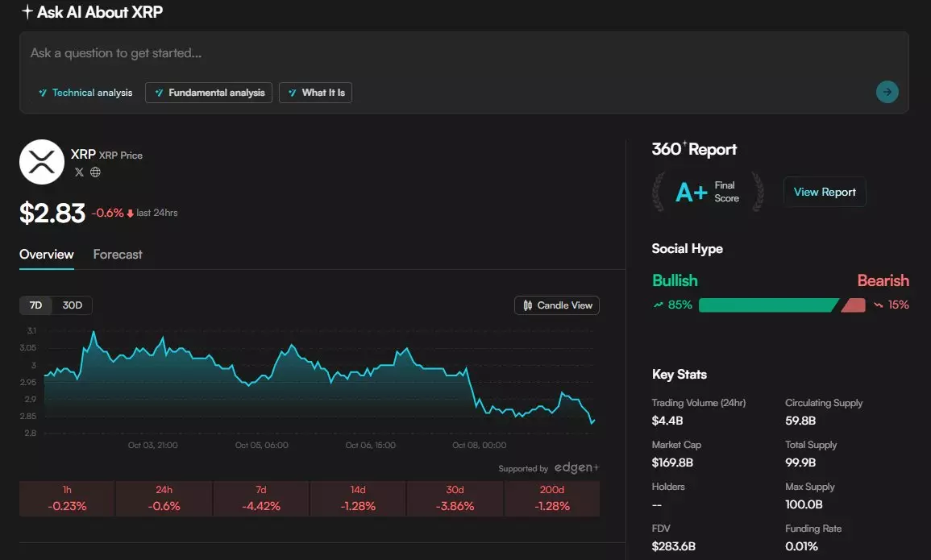Click the What It Is suggestion
The image size is (931, 560).
pyautogui.click(x=315, y=93)
